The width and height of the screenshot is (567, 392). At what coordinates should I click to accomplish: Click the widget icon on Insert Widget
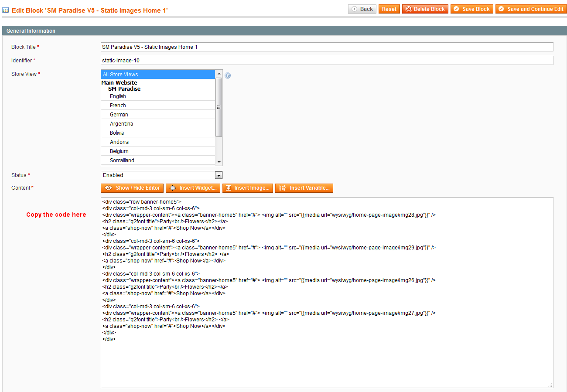(x=173, y=188)
